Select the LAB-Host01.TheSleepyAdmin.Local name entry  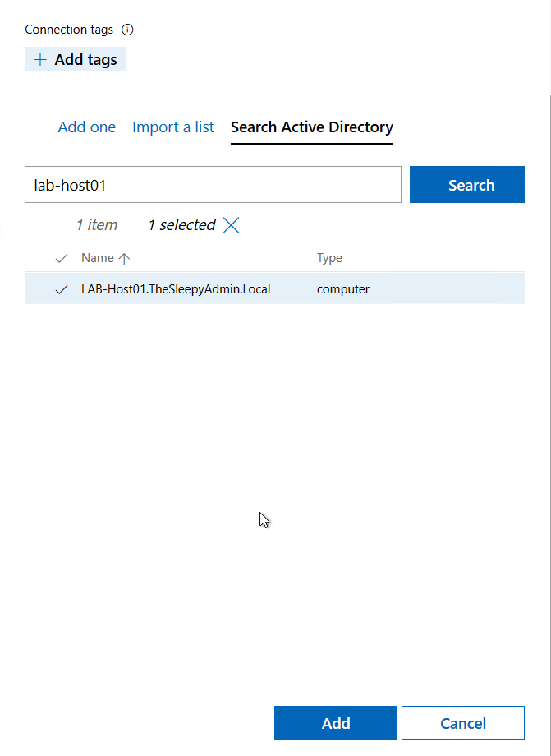click(x=176, y=289)
